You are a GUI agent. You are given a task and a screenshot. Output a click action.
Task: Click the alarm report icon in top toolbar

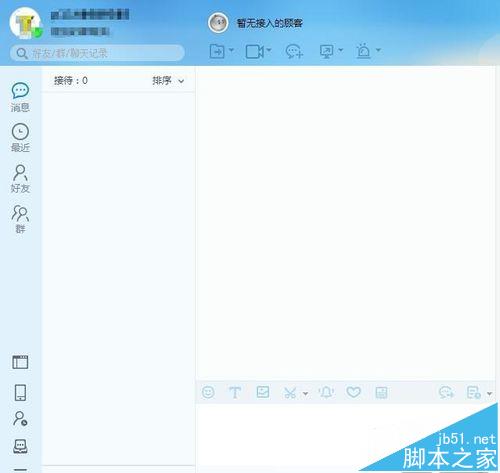coord(363,51)
